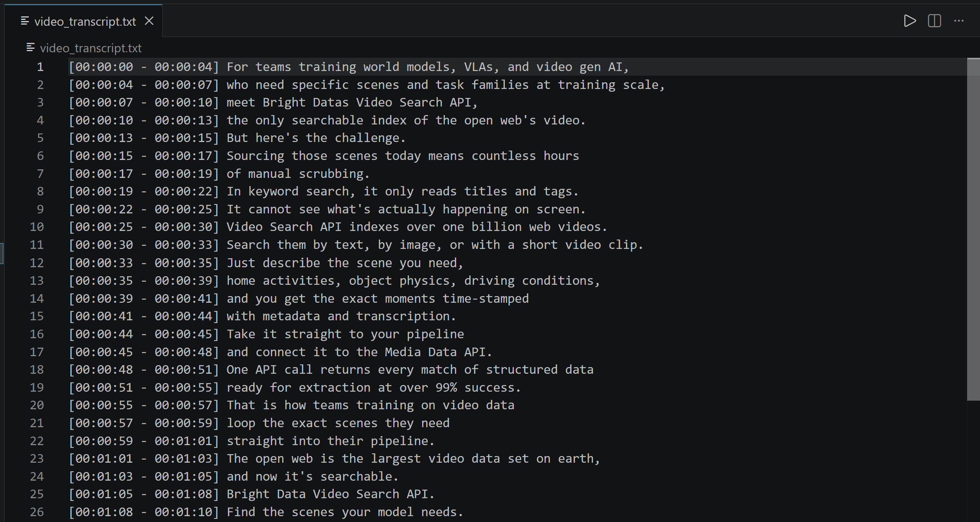980x522 pixels.
Task: Click line "But here's the challenge."
Action: coord(316,138)
